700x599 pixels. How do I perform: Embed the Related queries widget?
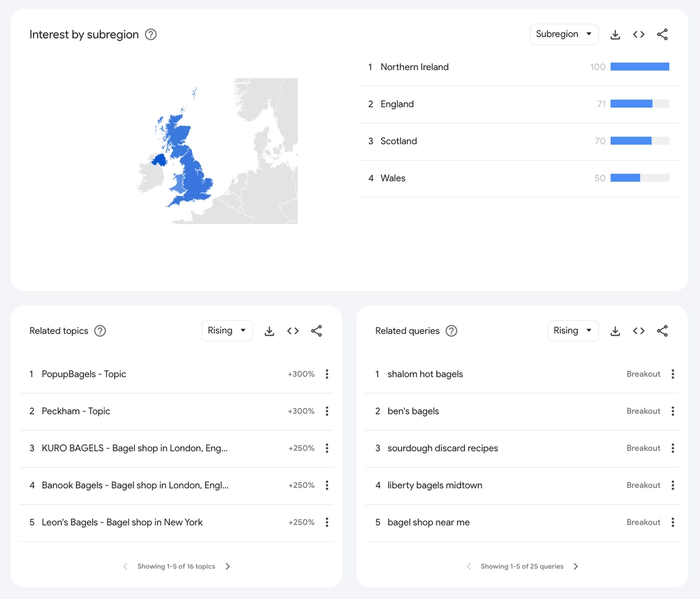(x=639, y=331)
